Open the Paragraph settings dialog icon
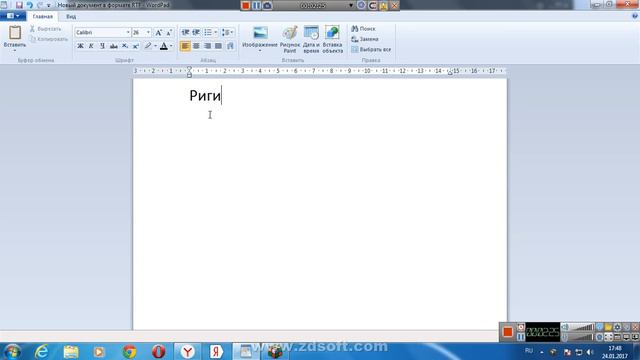This screenshot has width=640, height=360. tap(230, 46)
